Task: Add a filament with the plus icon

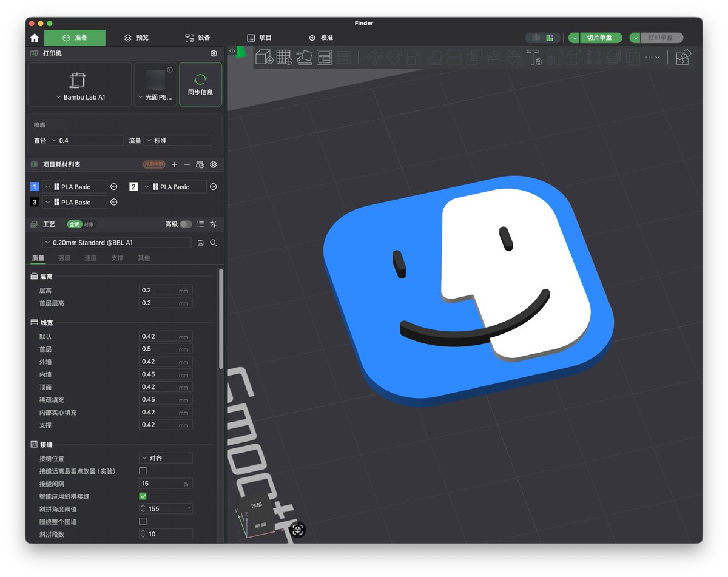Action: click(175, 164)
